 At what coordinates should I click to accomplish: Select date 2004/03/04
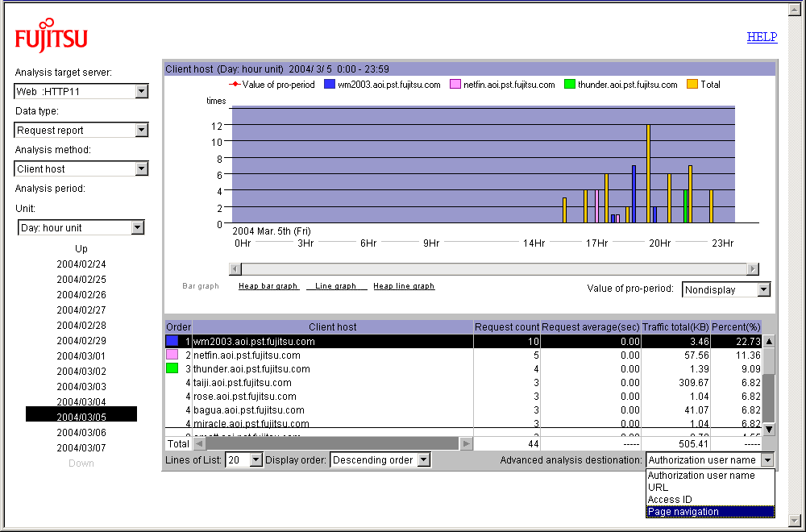pyautogui.click(x=81, y=402)
